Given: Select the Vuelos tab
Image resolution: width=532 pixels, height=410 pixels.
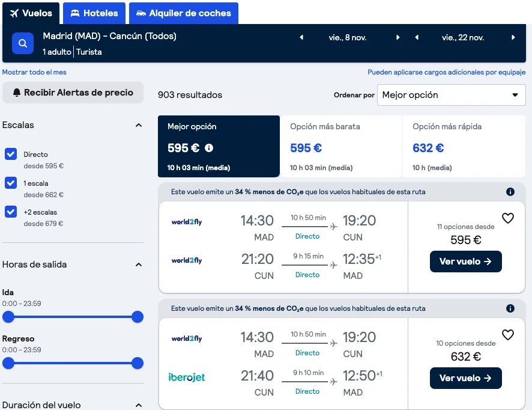Looking at the screenshot, I should [31, 13].
